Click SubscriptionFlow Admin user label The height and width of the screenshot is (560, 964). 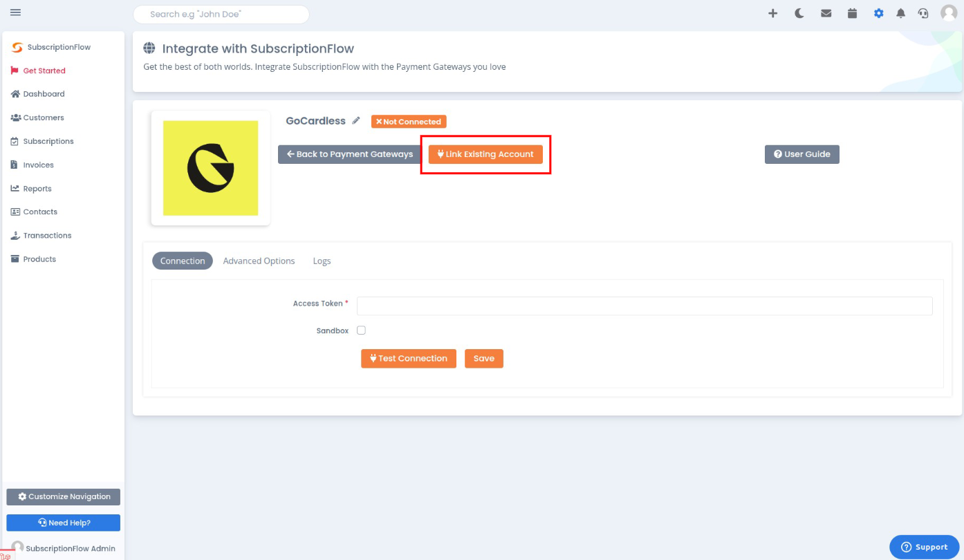tap(70, 548)
